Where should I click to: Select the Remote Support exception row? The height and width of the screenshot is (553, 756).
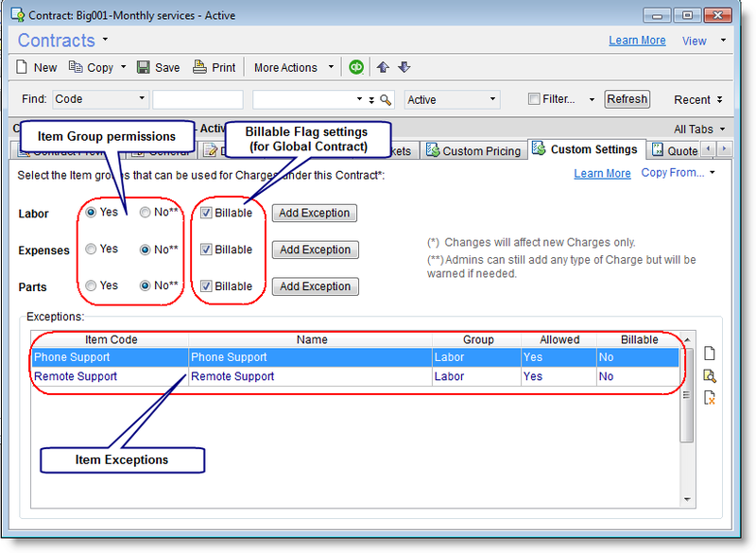click(x=283, y=376)
